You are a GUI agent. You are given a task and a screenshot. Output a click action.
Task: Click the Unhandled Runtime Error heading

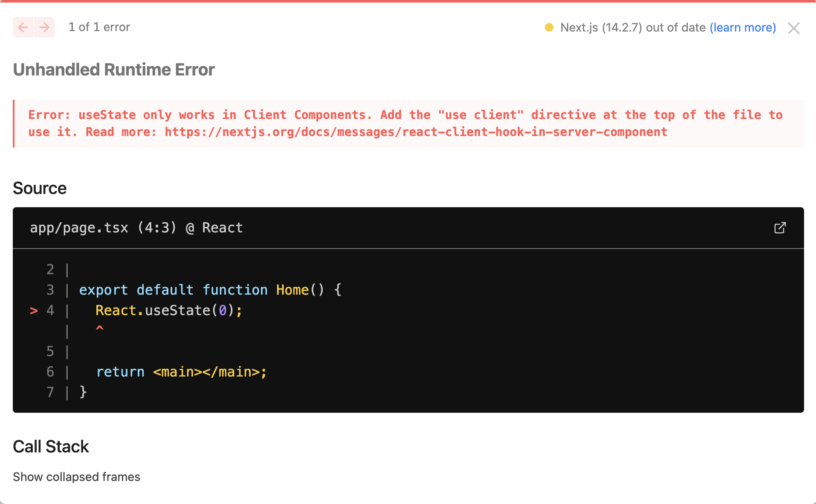(114, 69)
